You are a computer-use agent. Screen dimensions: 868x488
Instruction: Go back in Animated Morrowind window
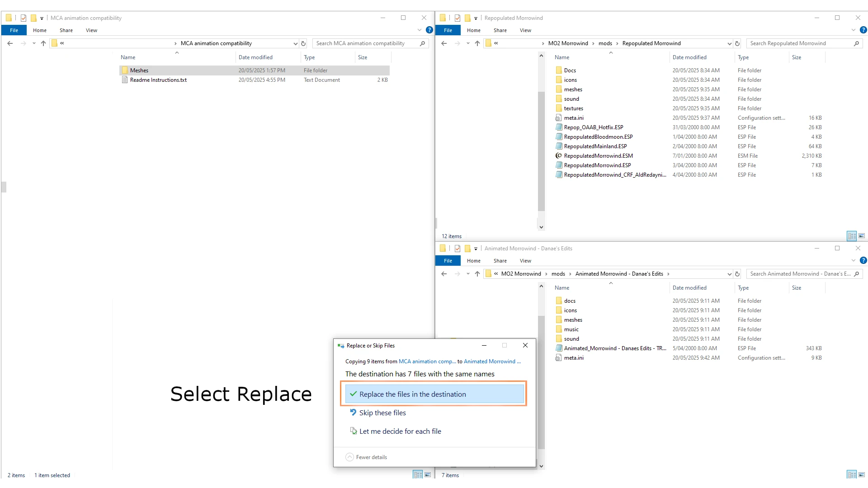point(444,274)
